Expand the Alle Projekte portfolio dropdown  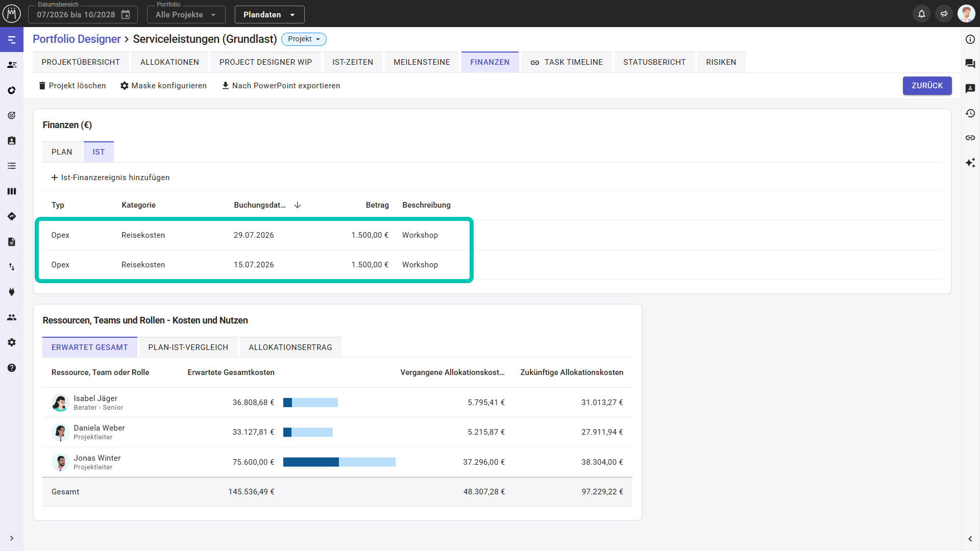[186, 15]
